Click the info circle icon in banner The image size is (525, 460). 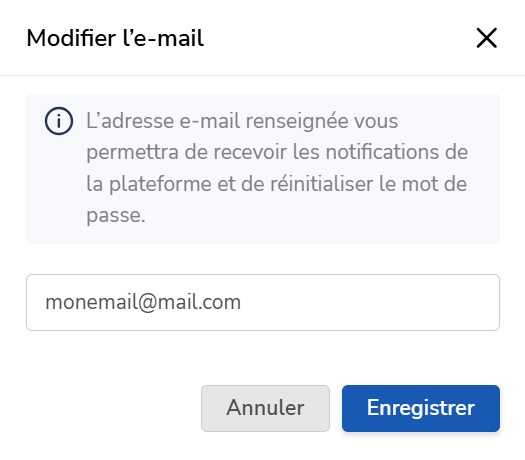point(59,121)
